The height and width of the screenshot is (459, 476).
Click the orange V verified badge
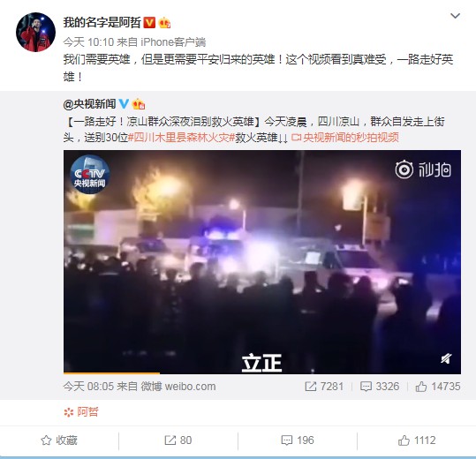(x=149, y=22)
